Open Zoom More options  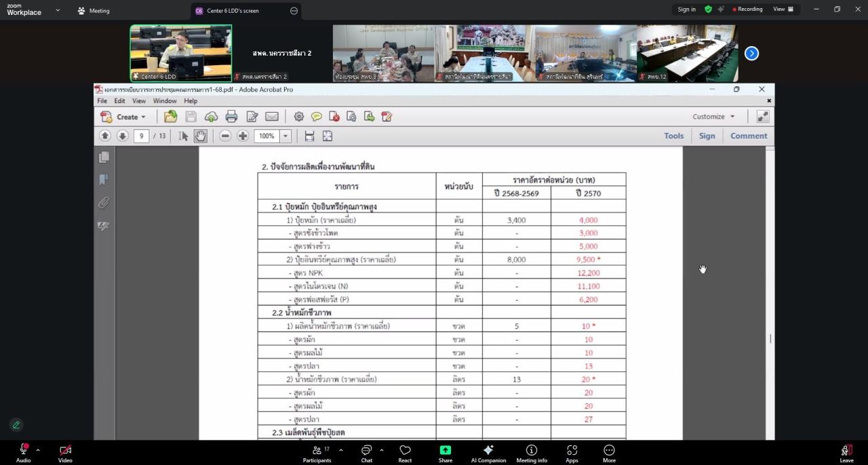[x=609, y=453]
